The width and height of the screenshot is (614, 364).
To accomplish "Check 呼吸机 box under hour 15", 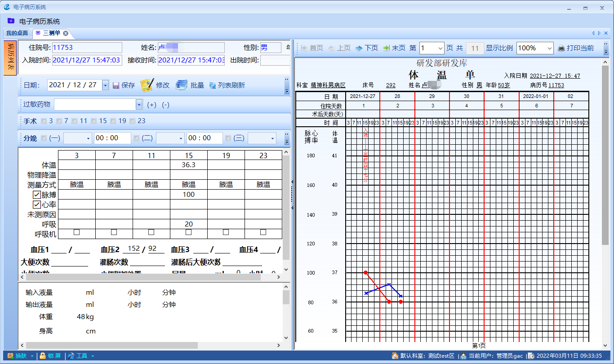I will [x=188, y=232].
